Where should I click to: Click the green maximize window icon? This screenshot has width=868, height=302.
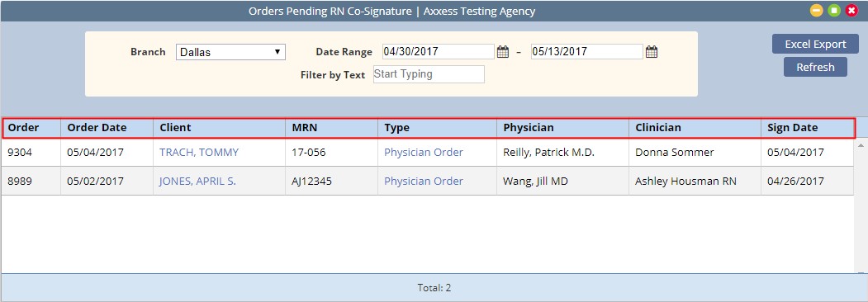[834, 11]
